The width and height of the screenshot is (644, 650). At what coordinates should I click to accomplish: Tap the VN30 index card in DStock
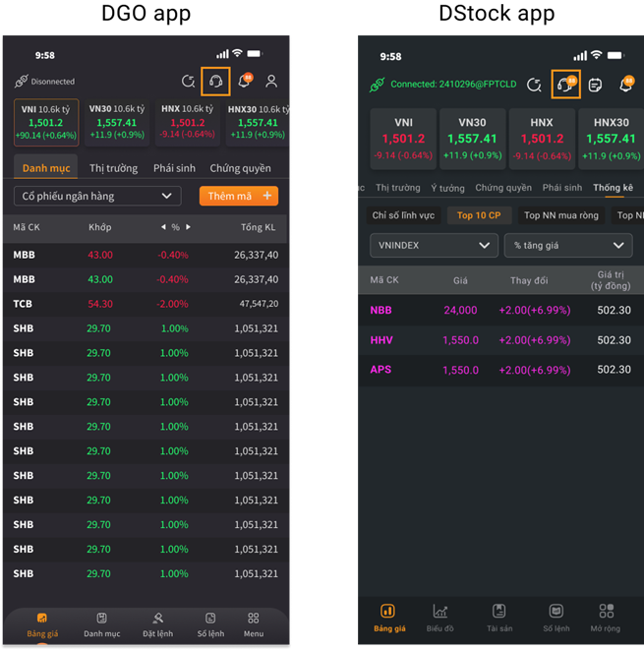(473, 139)
